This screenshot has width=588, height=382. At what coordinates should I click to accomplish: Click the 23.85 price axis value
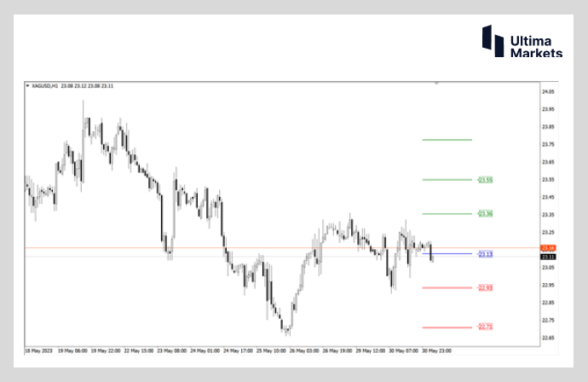point(548,127)
